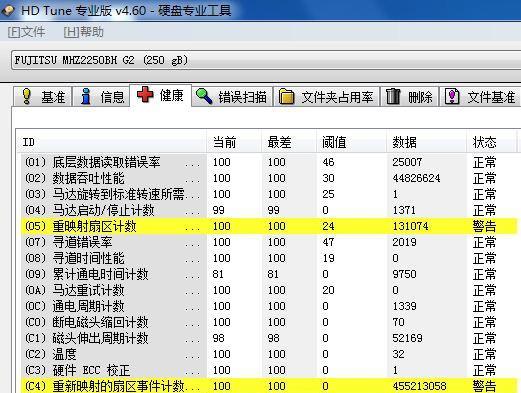Click the magnifier icon for 错误扫描

pos(204,96)
